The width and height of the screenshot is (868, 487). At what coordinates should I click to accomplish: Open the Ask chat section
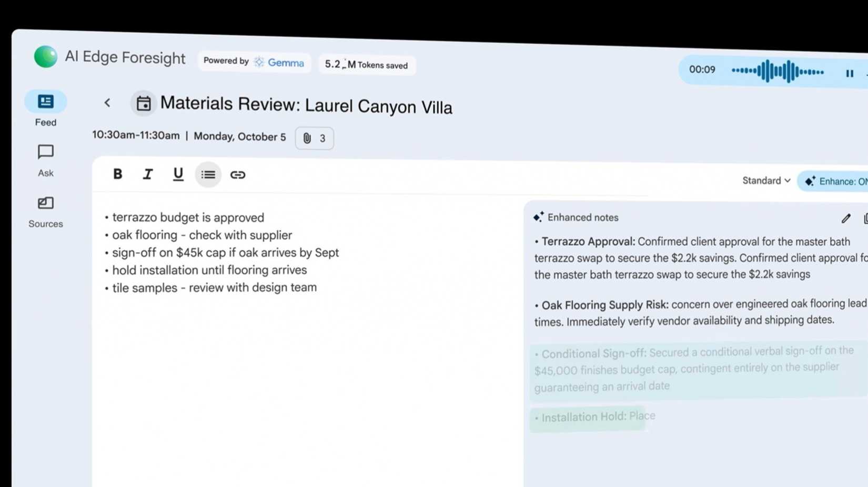pos(46,161)
